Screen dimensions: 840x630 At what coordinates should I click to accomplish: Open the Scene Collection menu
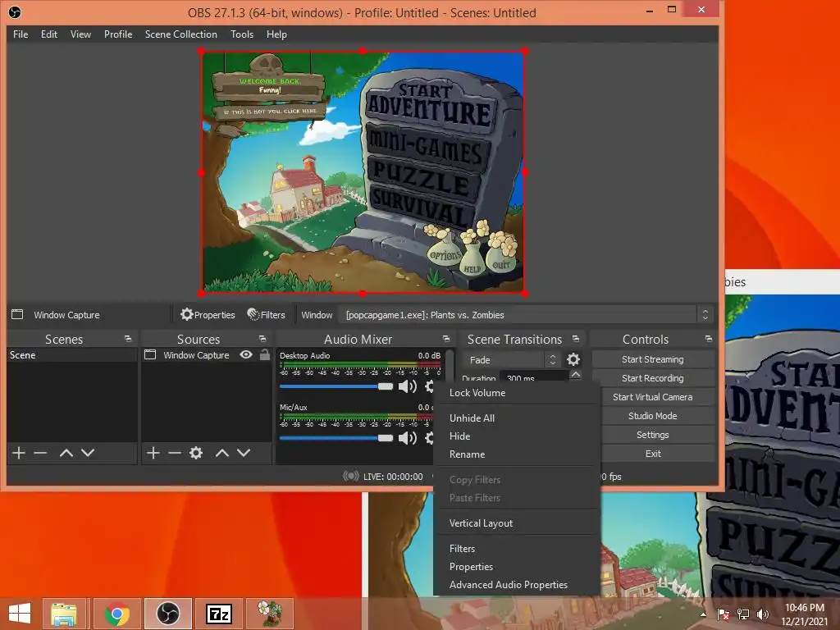tap(181, 34)
